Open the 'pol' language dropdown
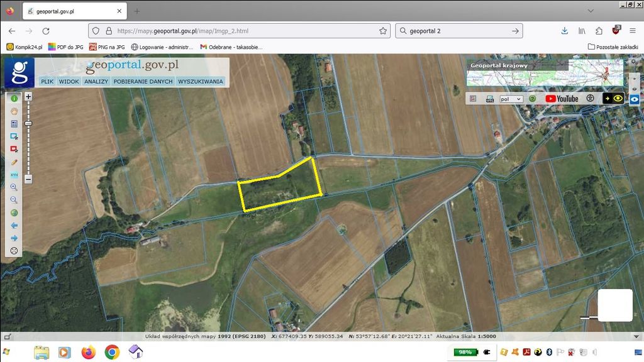The width and height of the screenshot is (644, 362). [x=511, y=99]
